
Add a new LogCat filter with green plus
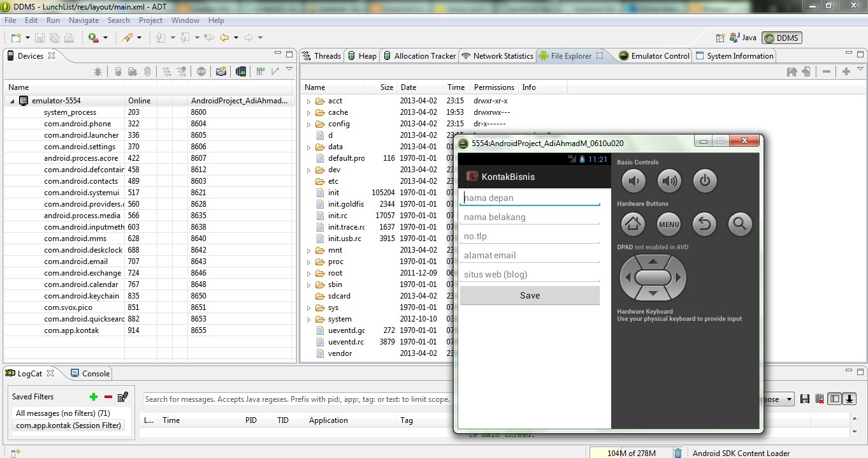(x=94, y=397)
